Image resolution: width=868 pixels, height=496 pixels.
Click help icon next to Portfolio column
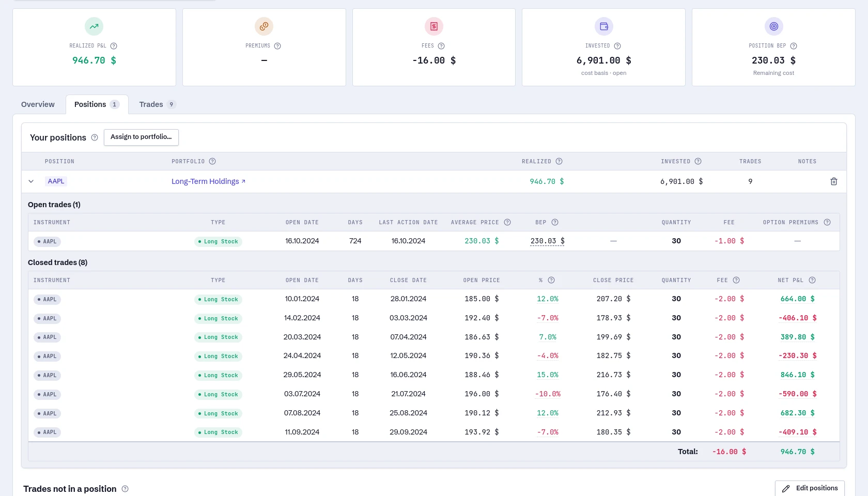click(212, 161)
